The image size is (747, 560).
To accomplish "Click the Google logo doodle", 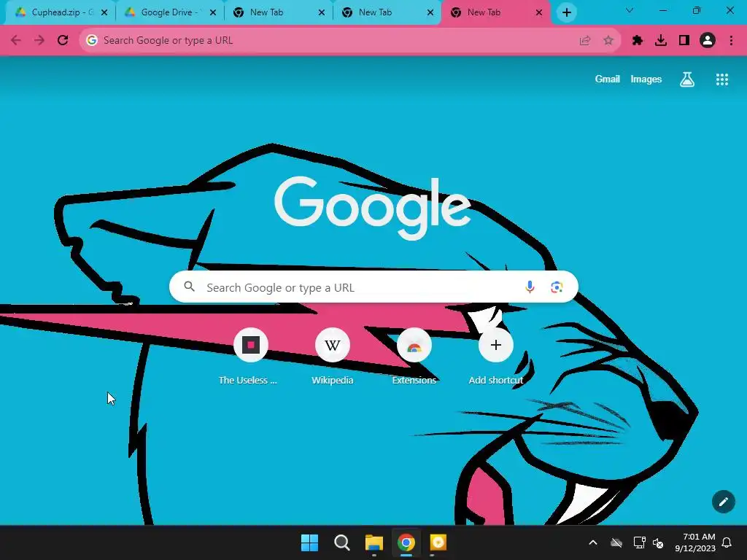I will [373, 208].
